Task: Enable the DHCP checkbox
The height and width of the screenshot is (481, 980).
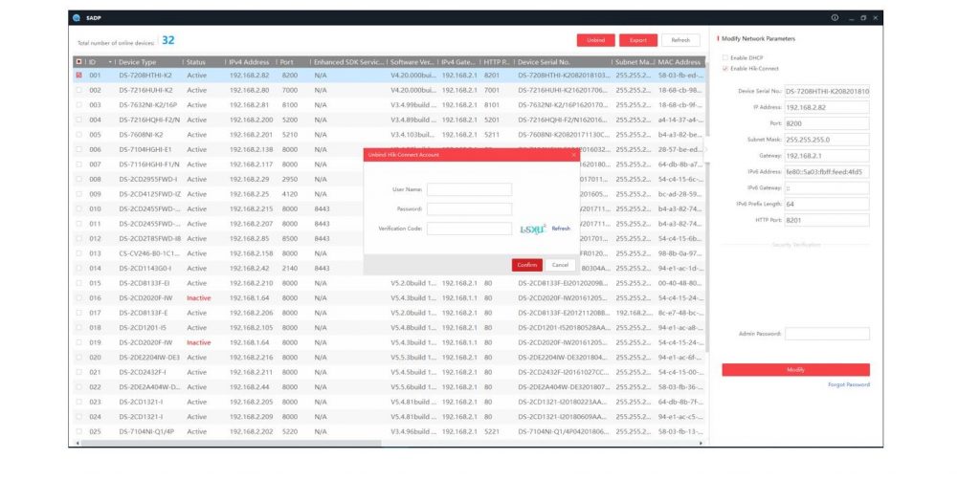Action: [725, 57]
